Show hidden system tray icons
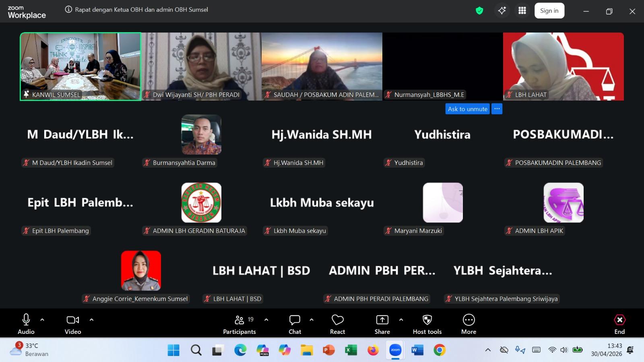 (x=488, y=350)
